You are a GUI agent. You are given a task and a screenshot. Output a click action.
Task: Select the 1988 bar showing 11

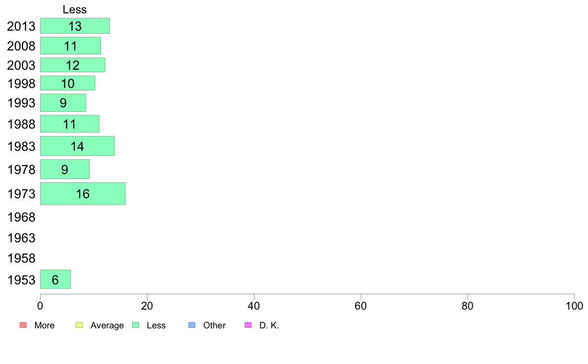[x=70, y=124]
